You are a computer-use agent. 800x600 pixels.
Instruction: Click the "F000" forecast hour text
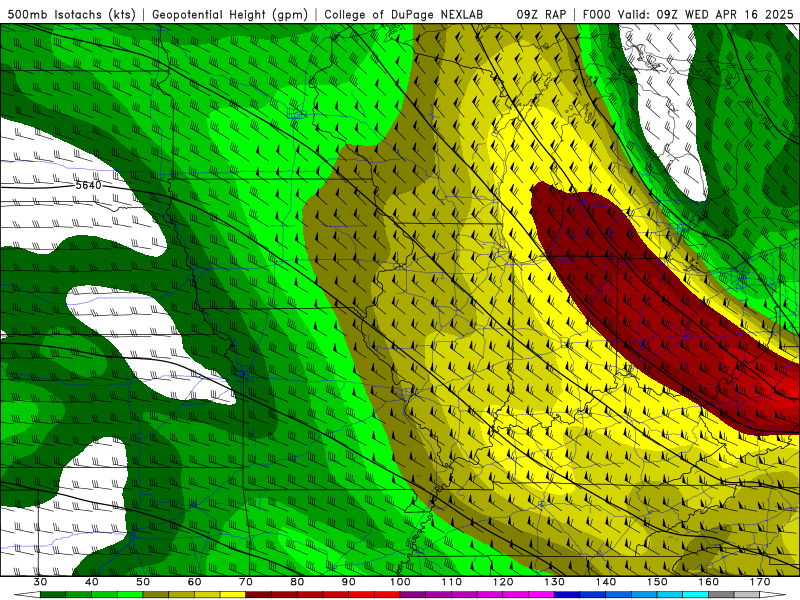tap(597, 14)
